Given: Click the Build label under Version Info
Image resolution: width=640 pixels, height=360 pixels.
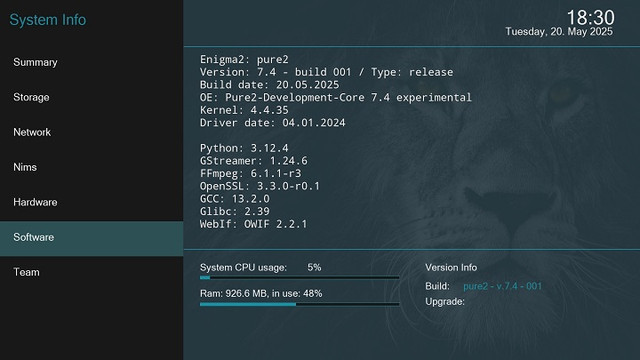Looking at the screenshot, I should (x=437, y=286).
